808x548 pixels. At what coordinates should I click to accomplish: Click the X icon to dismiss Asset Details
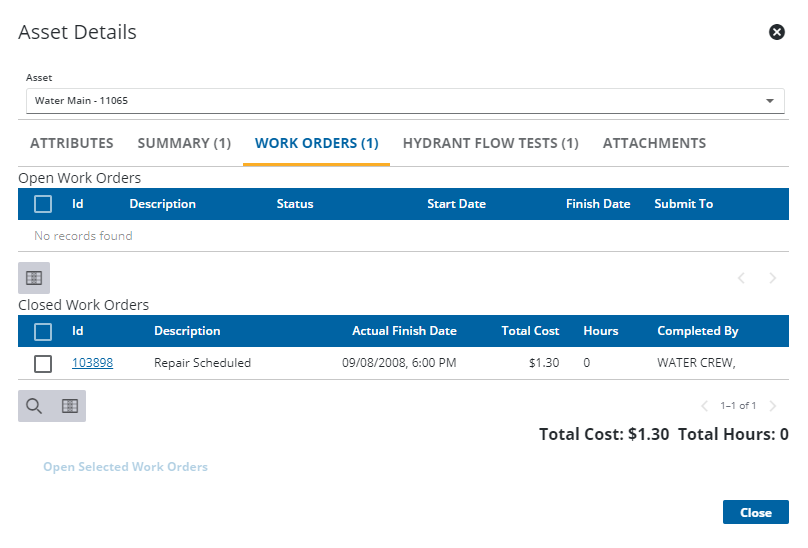pos(776,32)
